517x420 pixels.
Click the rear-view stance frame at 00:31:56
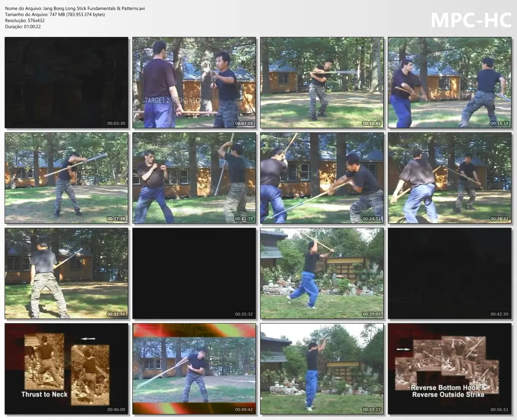pyautogui.click(x=66, y=273)
